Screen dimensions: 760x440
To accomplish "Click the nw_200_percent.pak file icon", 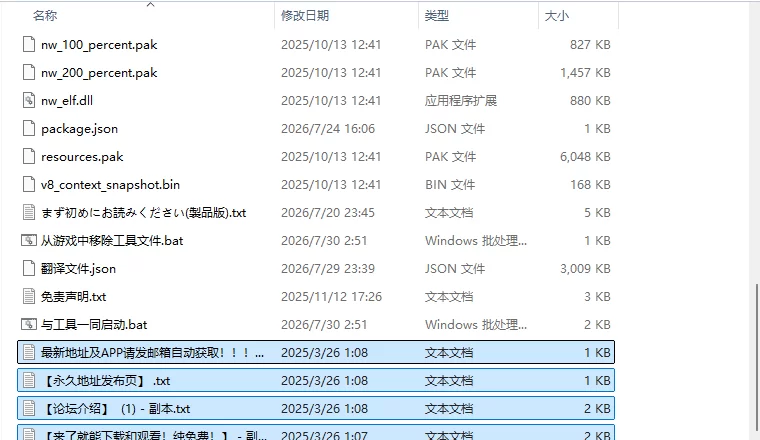I will click(x=29, y=73).
